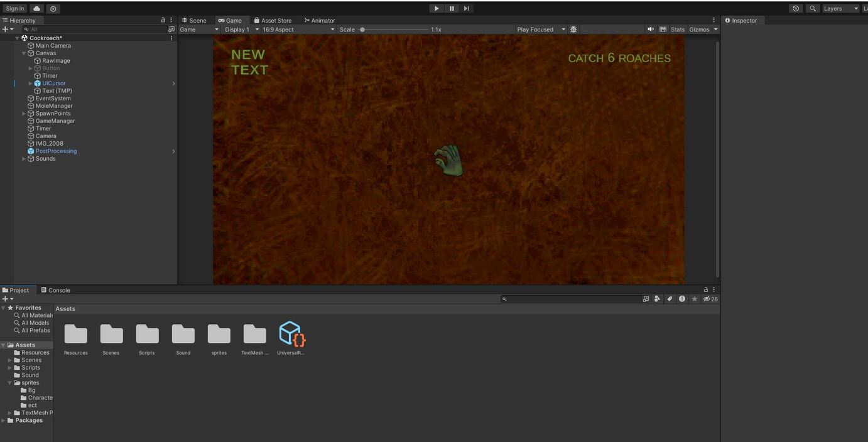Click the Hierarchy search field
This screenshot has height=442, width=868.
(x=94, y=30)
